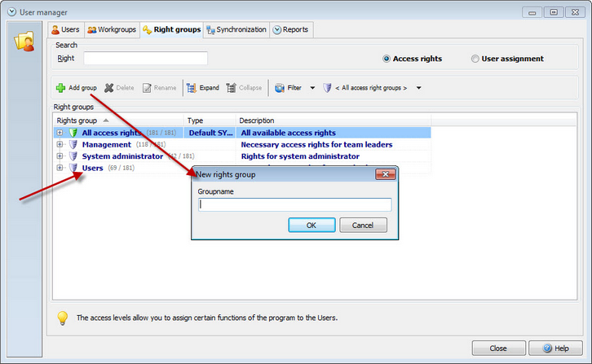Screen dimensions: 592x364
Task: Select the Right groups tab
Action: tap(172, 29)
